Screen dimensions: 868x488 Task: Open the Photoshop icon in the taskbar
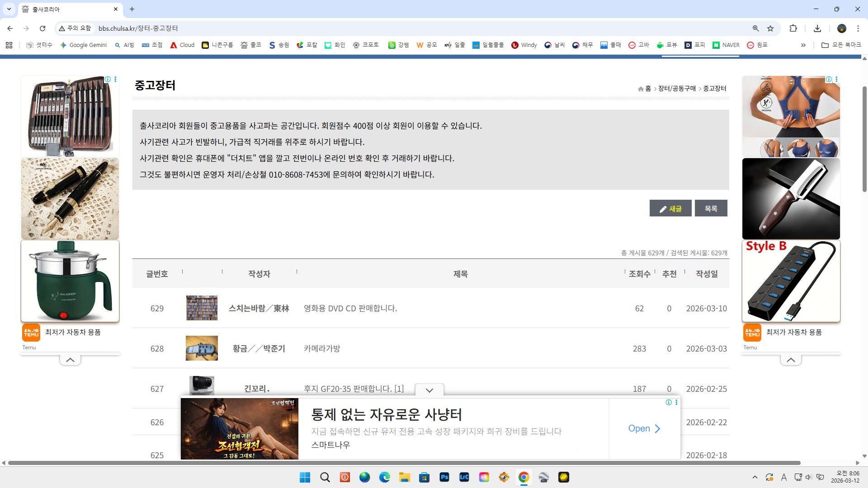(444, 477)
